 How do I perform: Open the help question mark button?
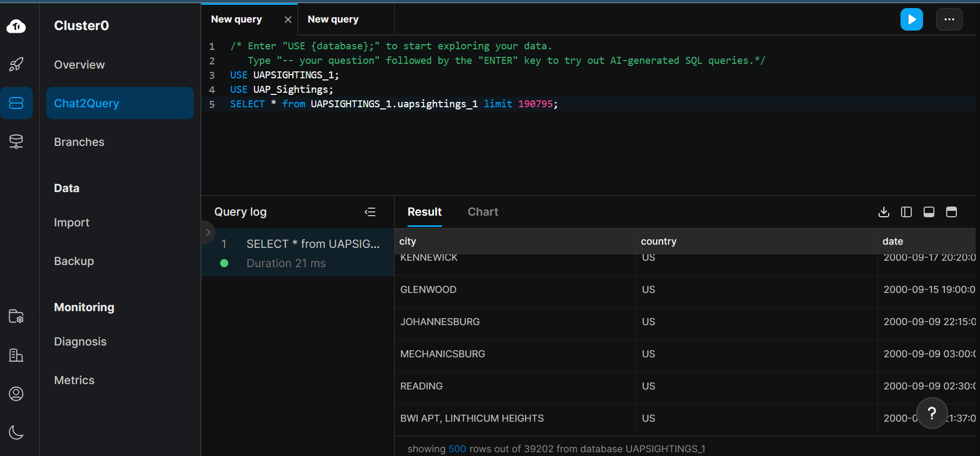pos(932,413)
